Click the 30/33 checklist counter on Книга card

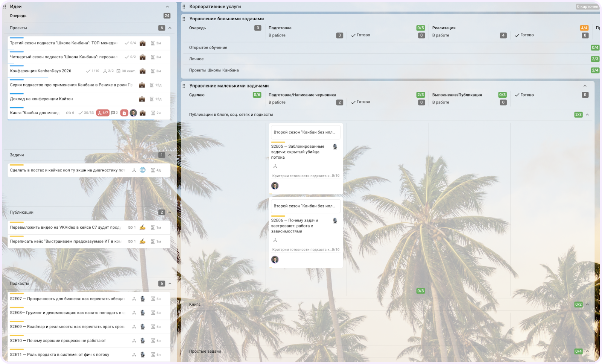tap(86, 113)
